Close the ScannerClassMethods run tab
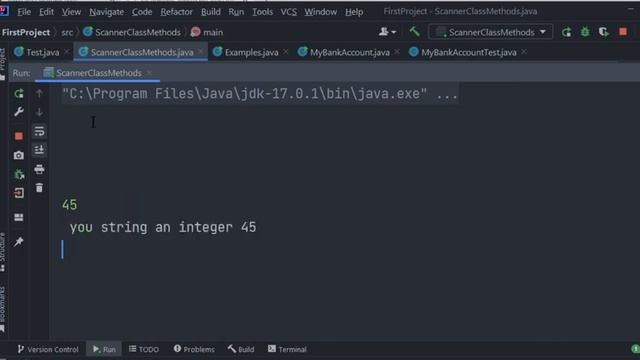The height and width of the screenshot is (360, 640). [x=150, y=73]
